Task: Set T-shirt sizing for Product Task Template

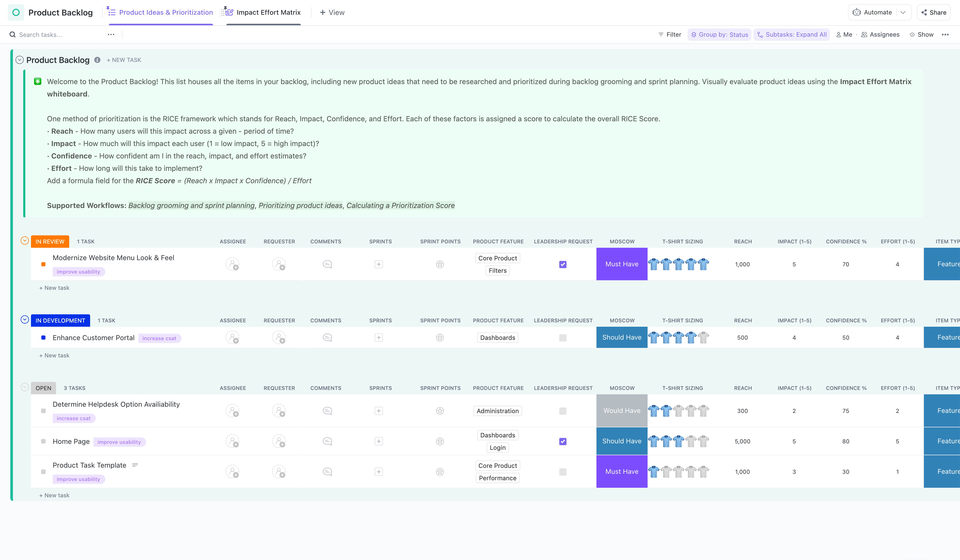Action: (x=679, y=472)
